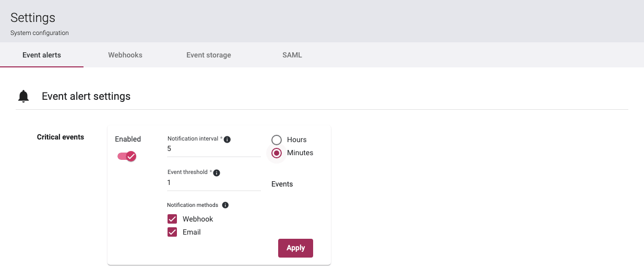644x279 pixels.
Task: Click the info icon next to Event threshold
Action: point(217,172)
